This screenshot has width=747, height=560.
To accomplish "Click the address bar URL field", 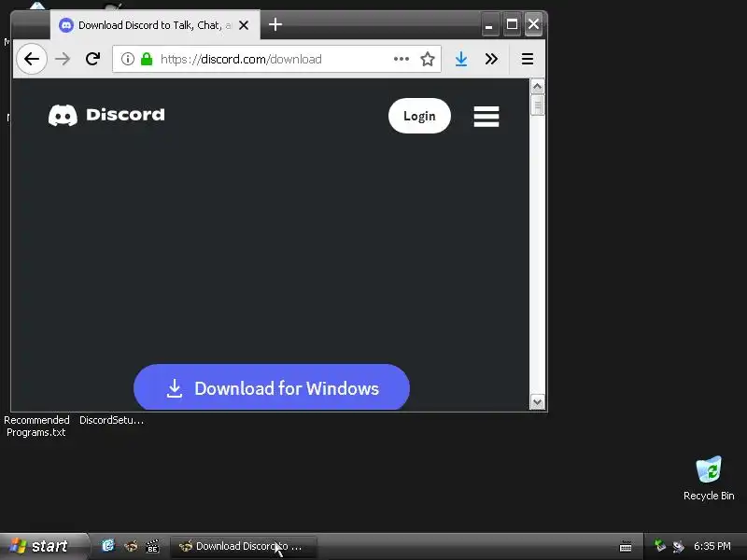I will 276,59.
